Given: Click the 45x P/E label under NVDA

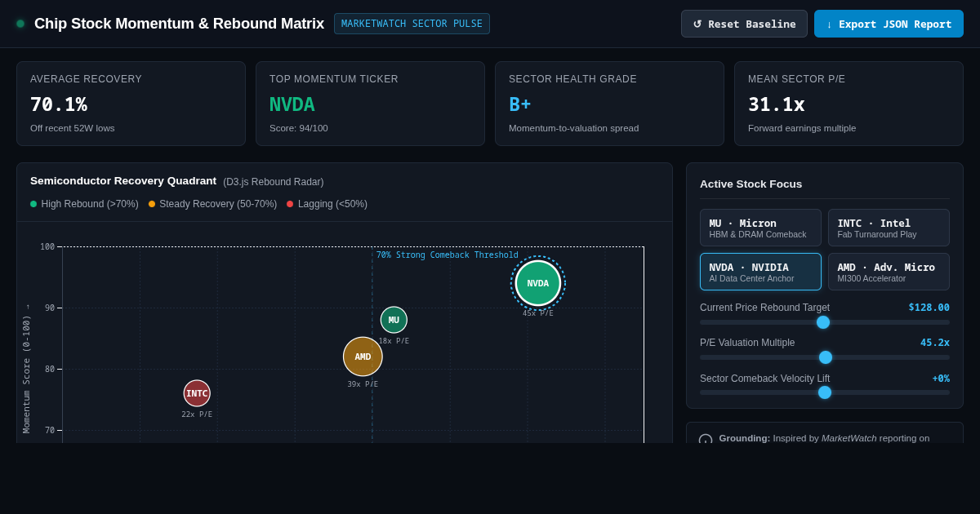Looking at the screenshot, I should coord(538,313).
